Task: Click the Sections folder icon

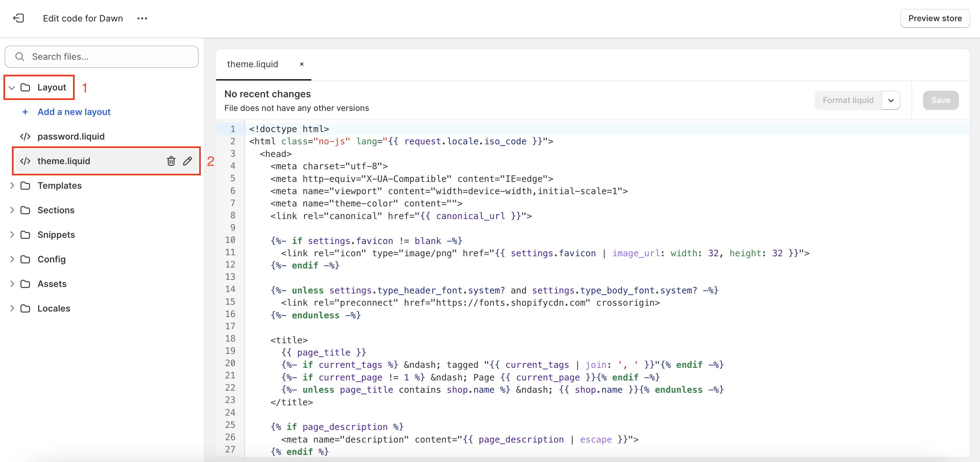Action: tap(26, 210)
